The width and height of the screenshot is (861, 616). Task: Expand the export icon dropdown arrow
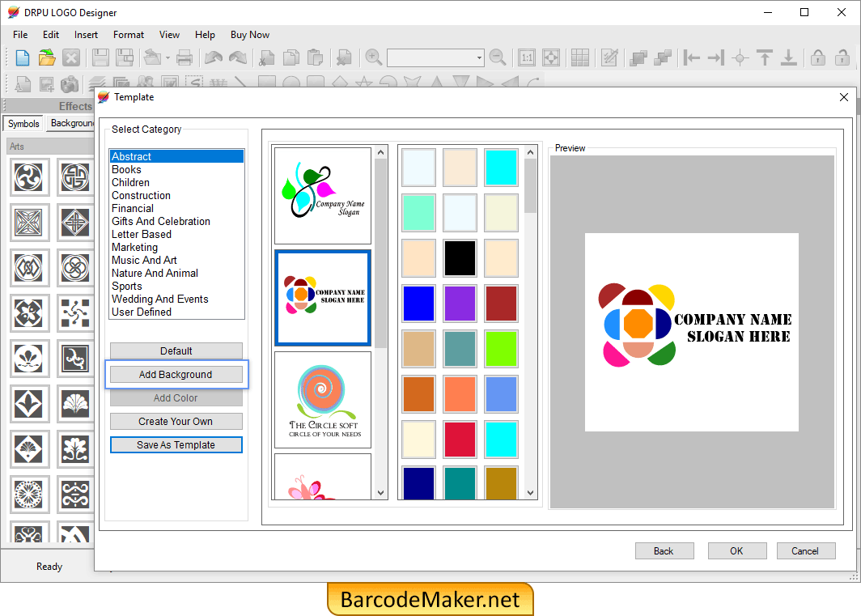tap(168, 57)
